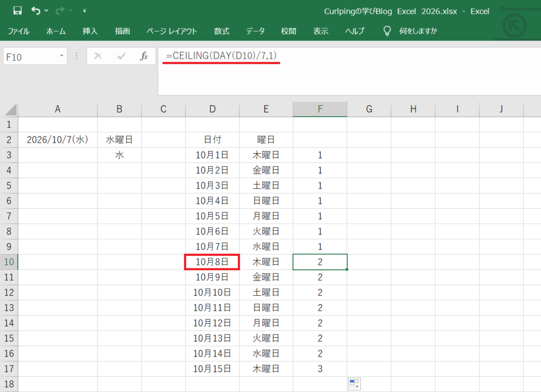Click cell with 2026/10/7(水)

tap(58, 140)
